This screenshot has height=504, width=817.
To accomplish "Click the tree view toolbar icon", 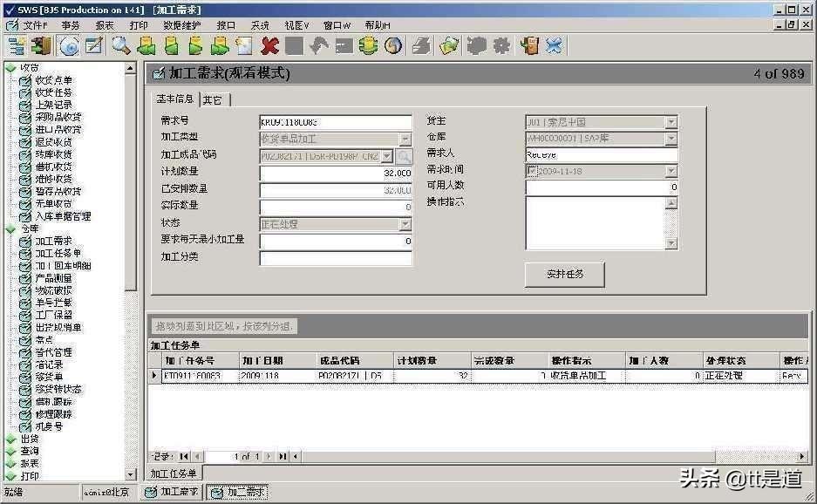I will point(17,46).
